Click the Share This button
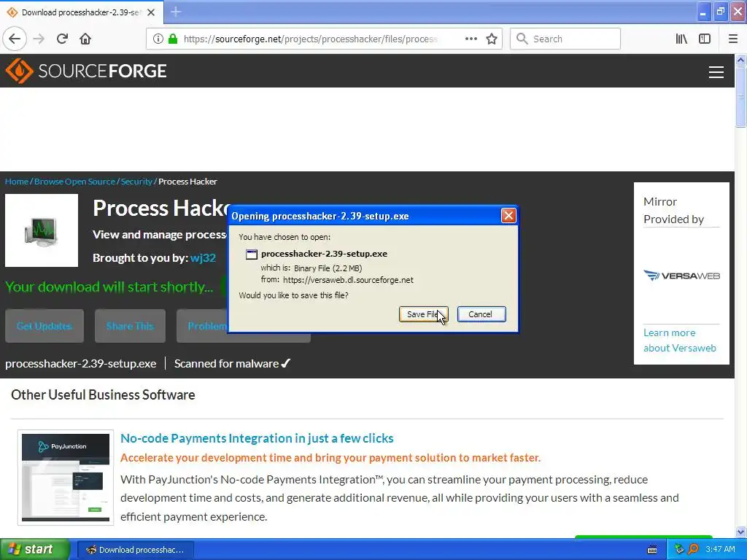The image size is (747, 560). click(130, 326)
